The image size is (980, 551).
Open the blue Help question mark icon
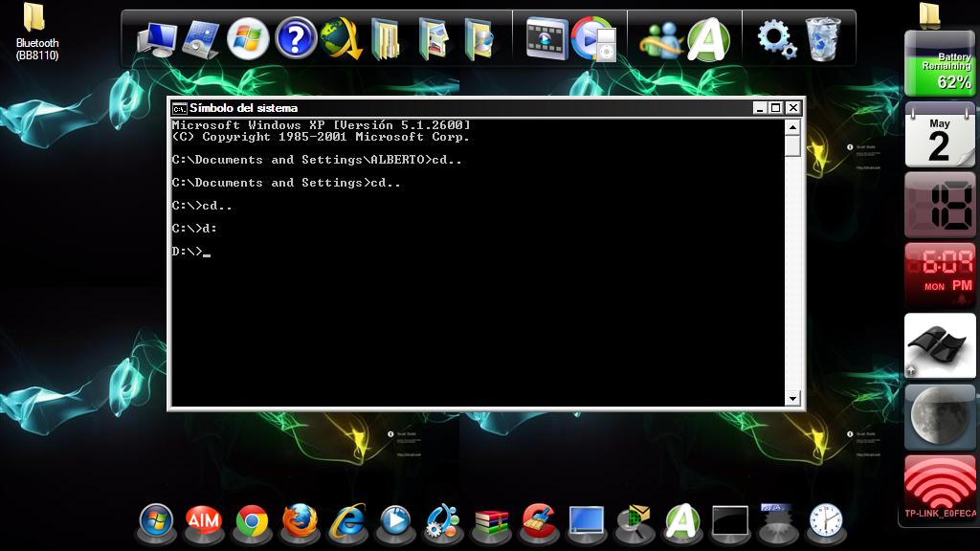(295, 38)
